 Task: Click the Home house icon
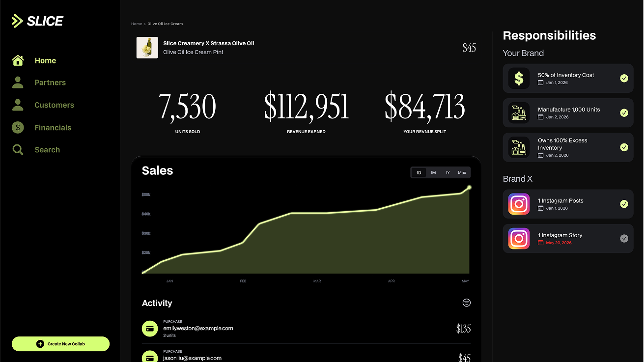(x=18, y=60)
